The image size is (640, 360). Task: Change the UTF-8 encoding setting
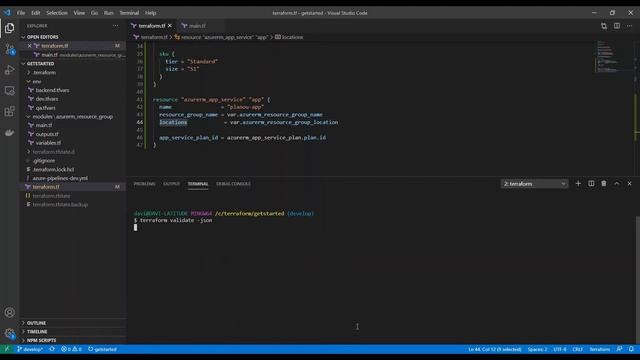click(x=560, y=349)
